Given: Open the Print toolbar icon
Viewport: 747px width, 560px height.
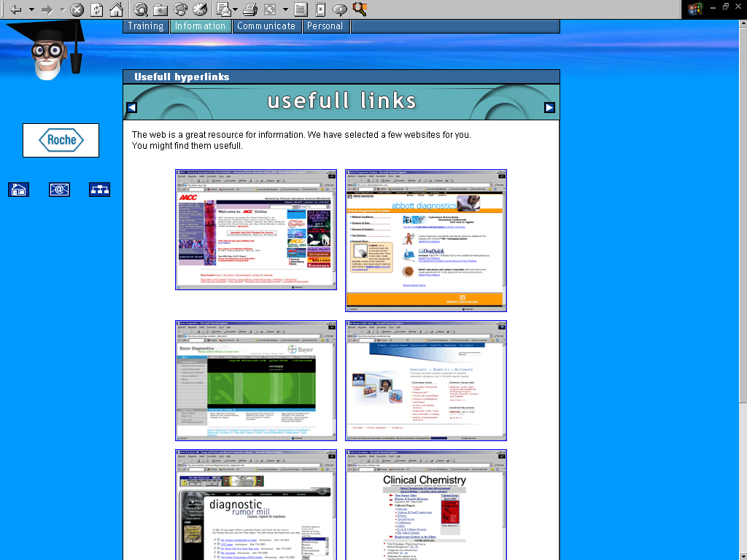Looking at the screenshot, I should (250, 9).
